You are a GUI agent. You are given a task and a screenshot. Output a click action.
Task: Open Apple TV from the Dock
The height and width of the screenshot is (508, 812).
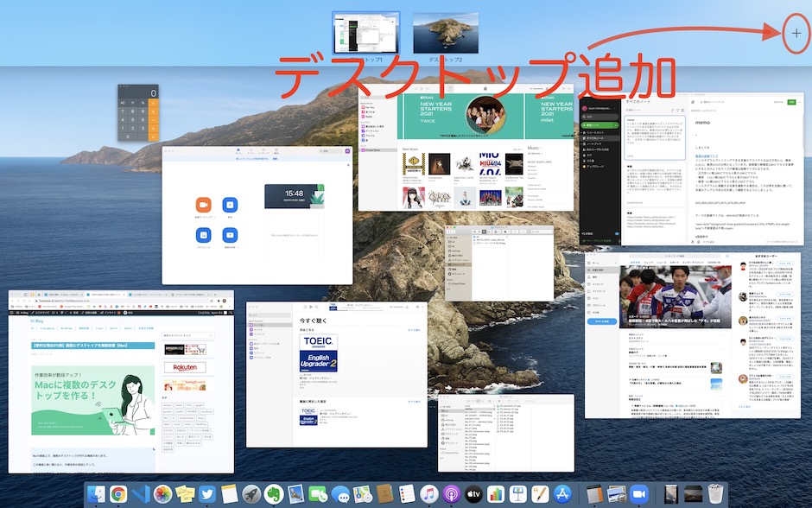pyautogui.click(x=474, y=494)
